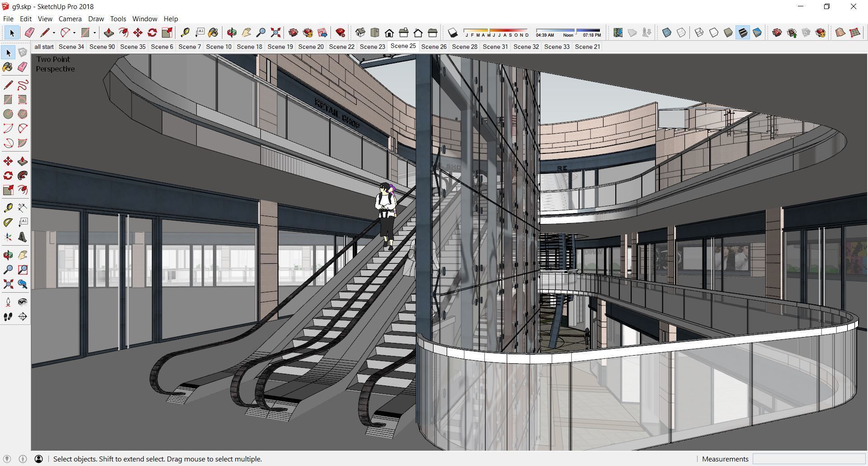Select the Axes tool
The height and width of the screenshot is (466, 868).
point(8,237)
